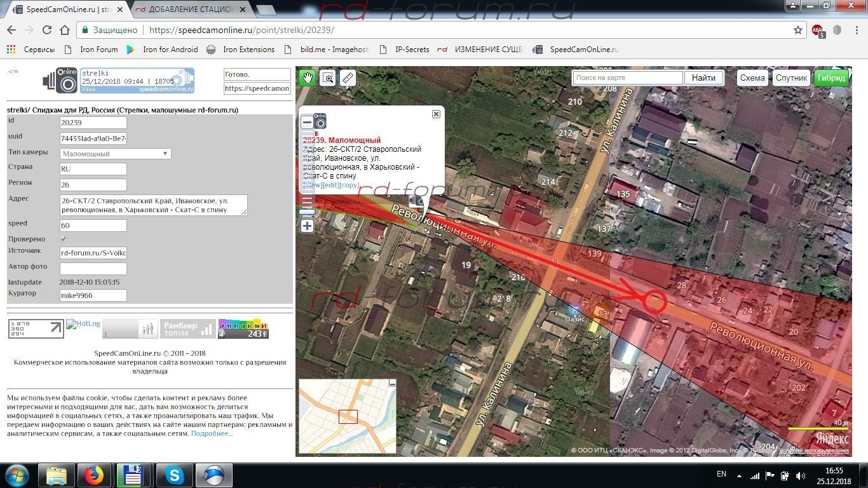Click into Поиск на карте search field

coord(628,78)
